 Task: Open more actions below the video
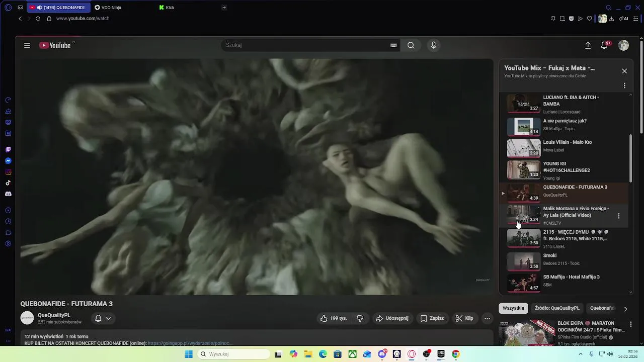(x=487, y=318)
